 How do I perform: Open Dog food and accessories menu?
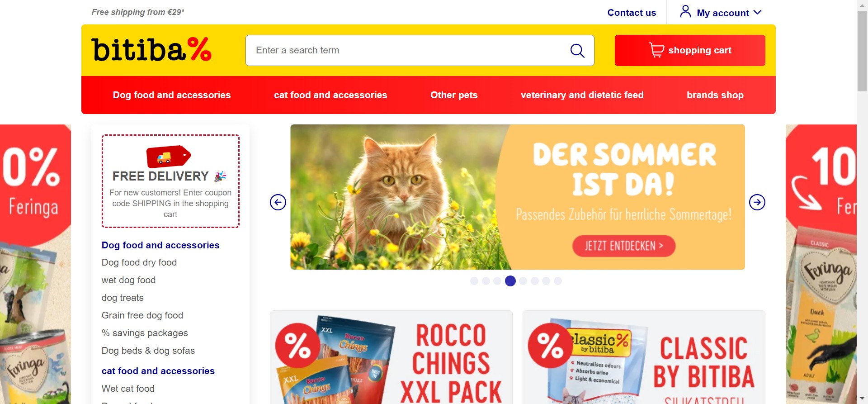(172, 95)
